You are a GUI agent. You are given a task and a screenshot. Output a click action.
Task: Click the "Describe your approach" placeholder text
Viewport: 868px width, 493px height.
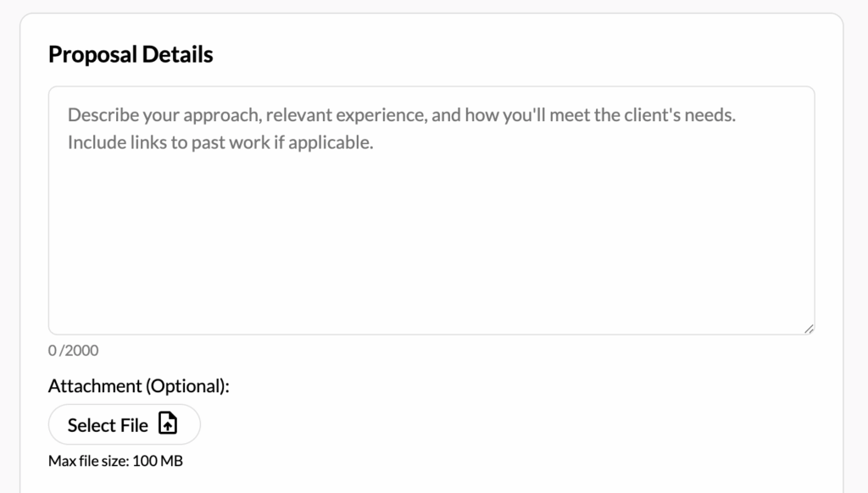coord(163,115)
